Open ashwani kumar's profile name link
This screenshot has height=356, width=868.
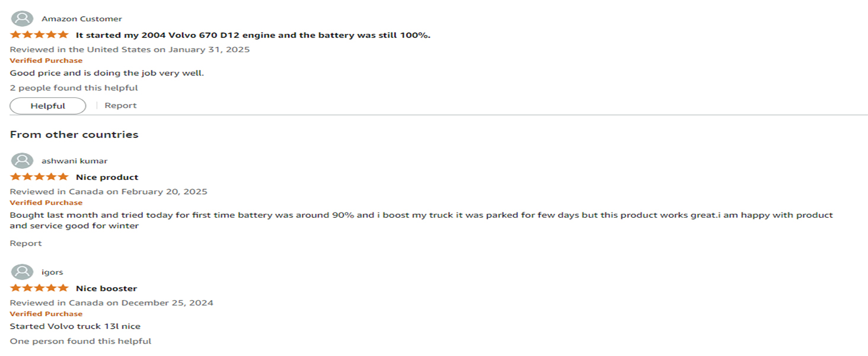tap(74, 161)
